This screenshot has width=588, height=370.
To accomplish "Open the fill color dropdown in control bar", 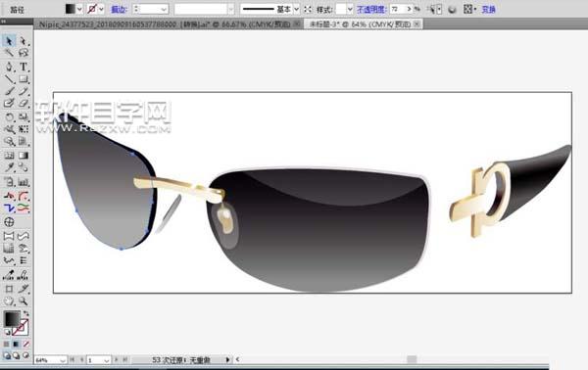I will (x=79, y=9).
